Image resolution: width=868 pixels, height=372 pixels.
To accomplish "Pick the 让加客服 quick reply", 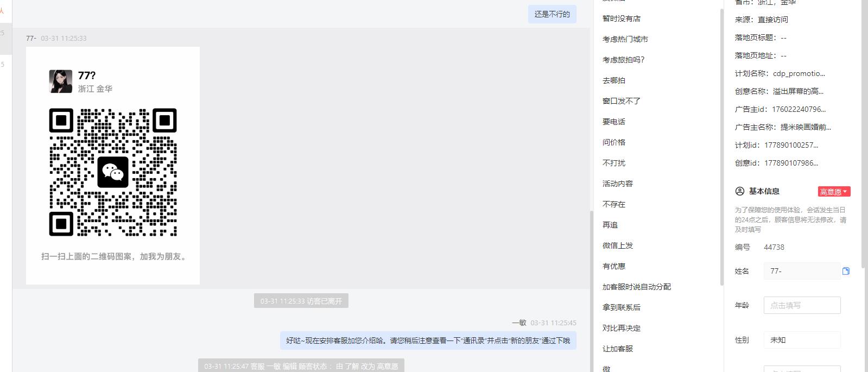I will pyautogui.click(x=618, y=349).
